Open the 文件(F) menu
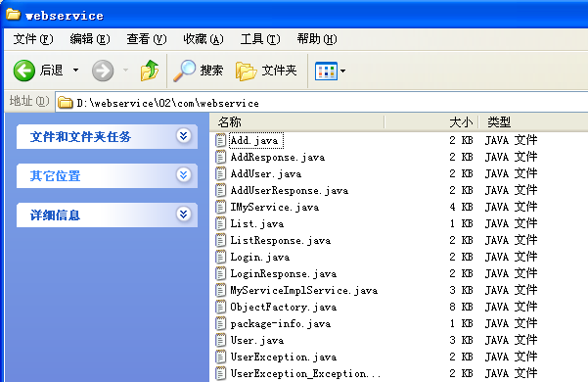Image resolution: width=588 pixels, height=382 pixels. (33, 39)
